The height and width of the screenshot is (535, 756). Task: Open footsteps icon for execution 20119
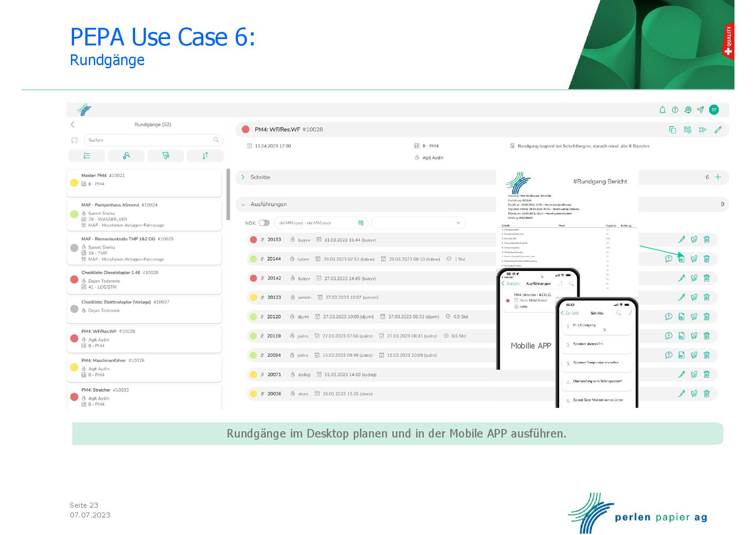694,336
